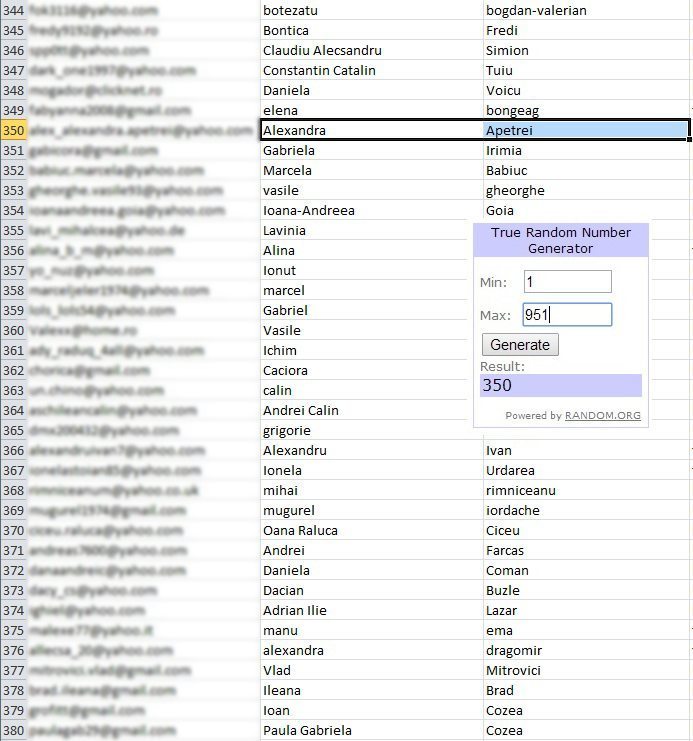Select the Cozea cell in row 380
The image size is (693, 741).
[586, 731]
